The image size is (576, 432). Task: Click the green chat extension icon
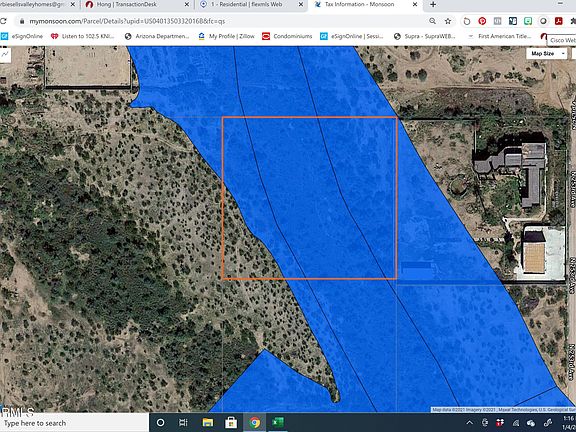pyautogui.click(x=528, y=21)
